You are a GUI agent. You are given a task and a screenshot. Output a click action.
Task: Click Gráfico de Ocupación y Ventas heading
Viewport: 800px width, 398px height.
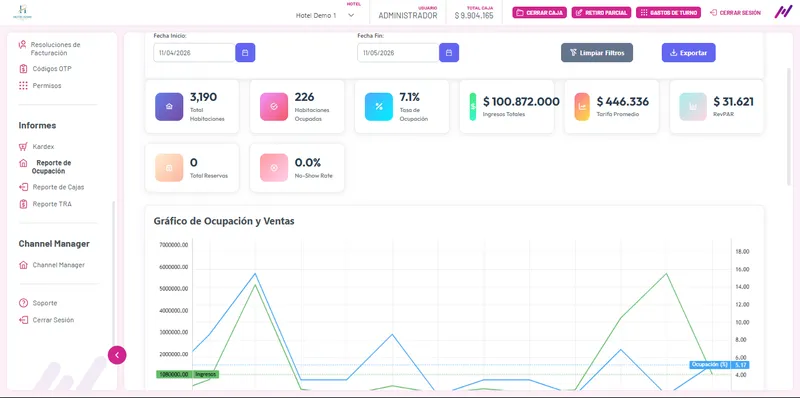(224, 221)
